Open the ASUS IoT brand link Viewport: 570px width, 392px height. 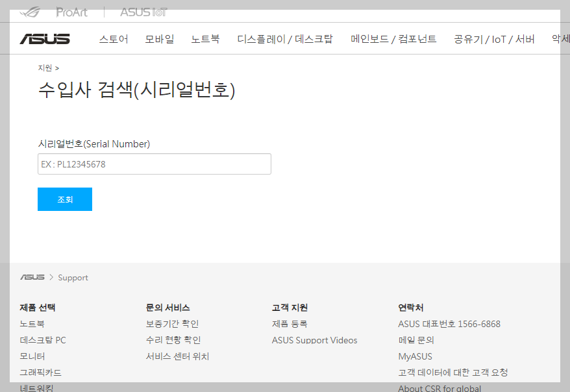tap(143, 12)
